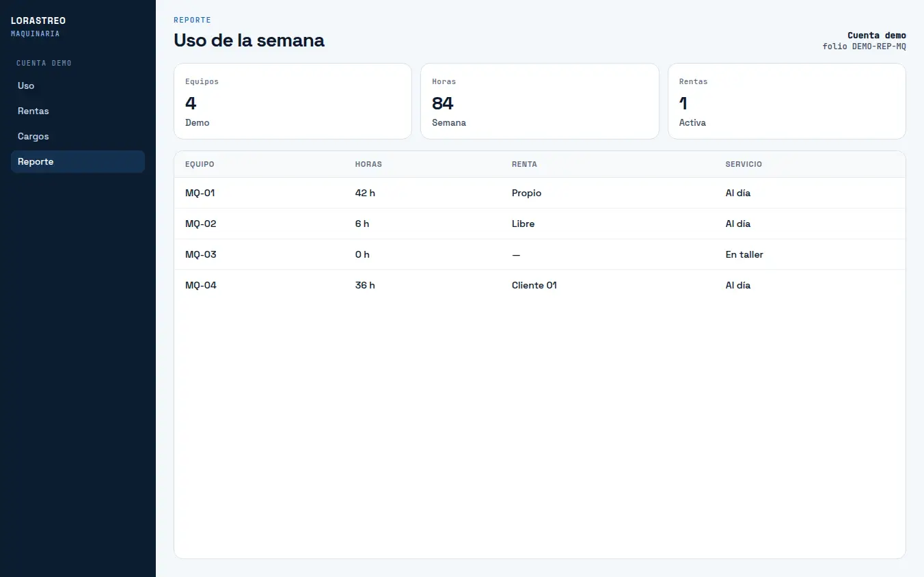Click the Propio rental cell
This screenshot has height=577, width=924.
pos(526,193)
